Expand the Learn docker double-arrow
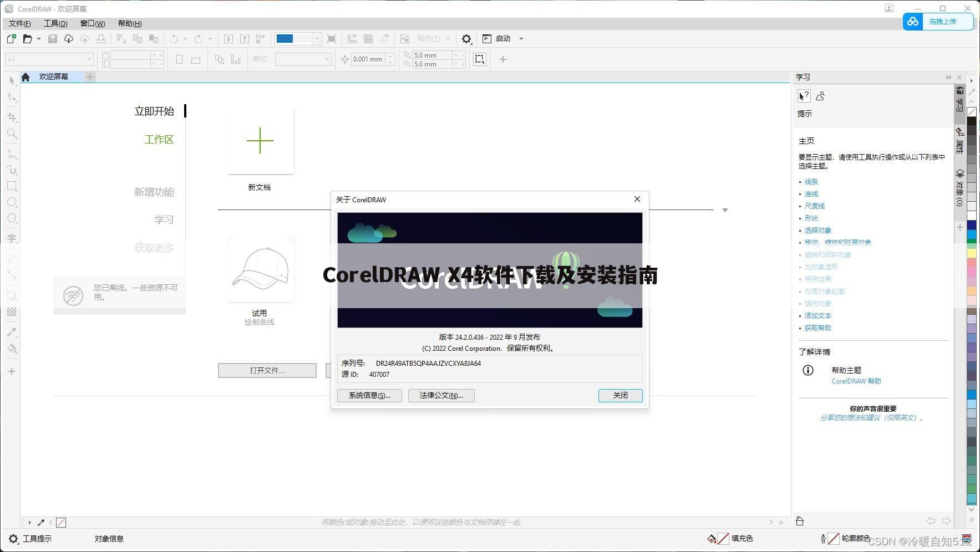The image size is (980, 552). (949, 77)
